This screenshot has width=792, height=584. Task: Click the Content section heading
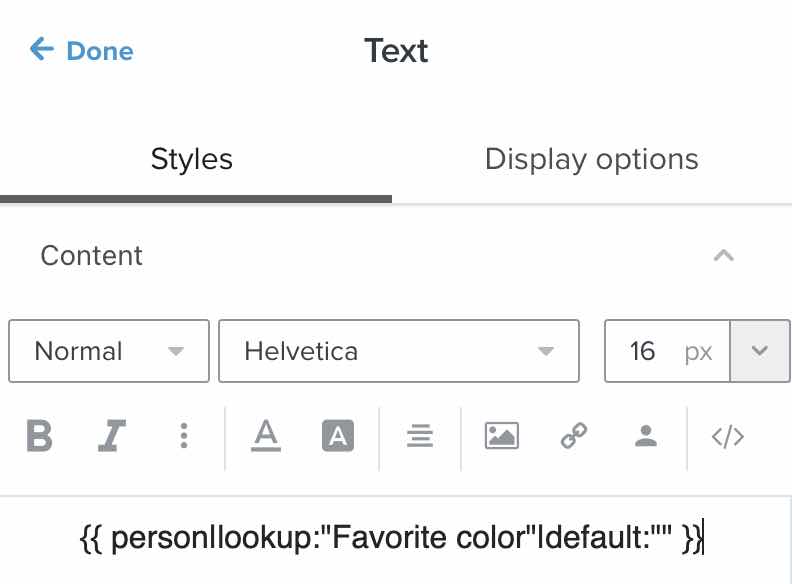[x=92, y=256]
